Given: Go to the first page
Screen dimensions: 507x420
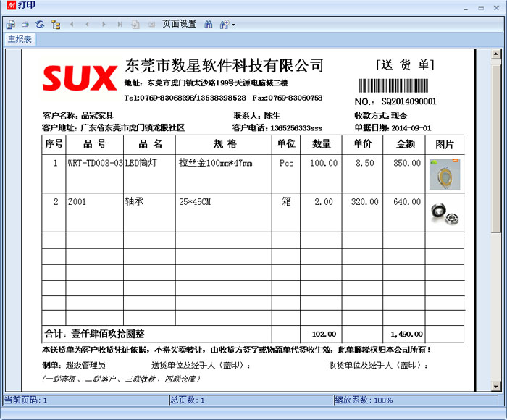Looking at the screenshot, I should pyautogui.click(x=72, y=24).
